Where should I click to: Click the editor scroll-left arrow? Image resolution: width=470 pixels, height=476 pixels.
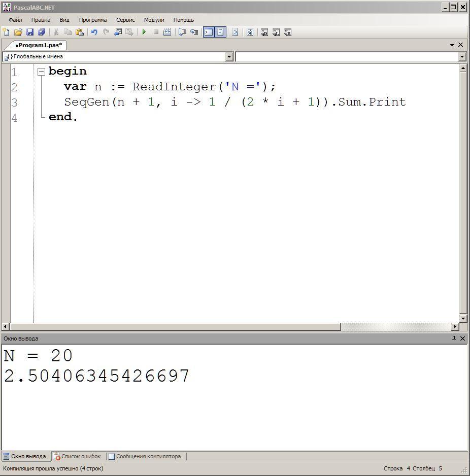pos(5,327)
